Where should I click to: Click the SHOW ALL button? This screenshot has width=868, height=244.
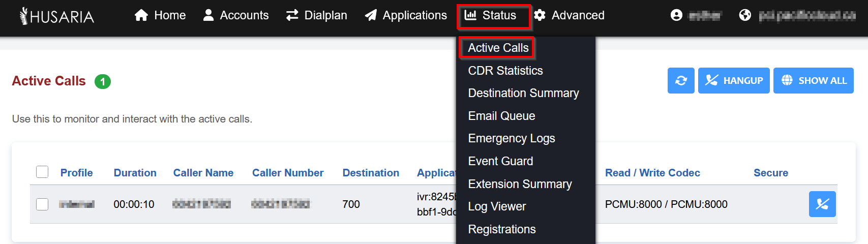pyautogui.click(x=814, y=80)
